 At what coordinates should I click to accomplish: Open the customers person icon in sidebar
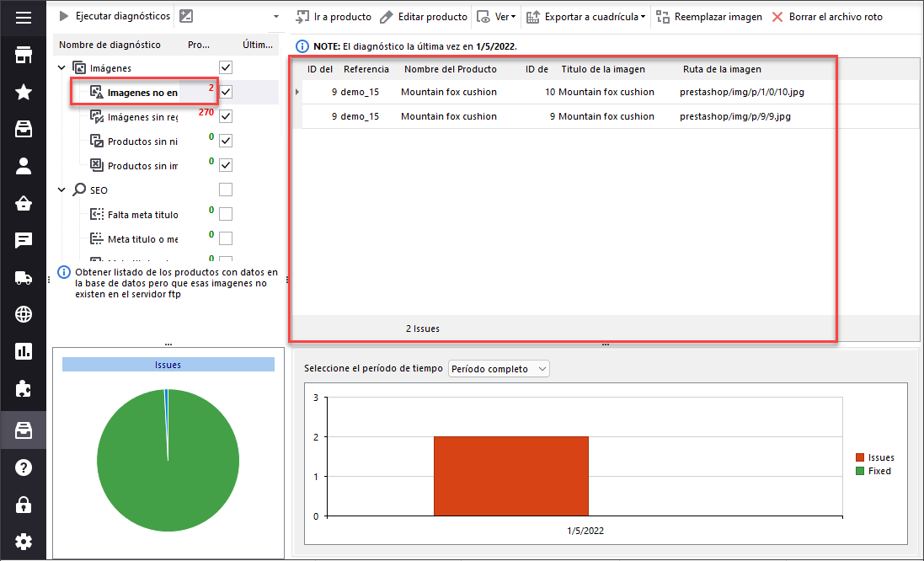pos(24,166)
